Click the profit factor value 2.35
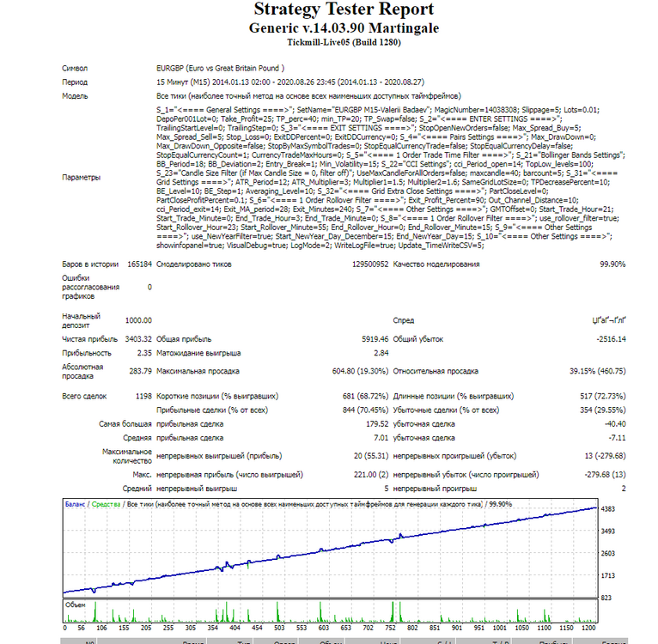Image resolution: width=658 pixels, height=644 pixels. pos(144,353)
